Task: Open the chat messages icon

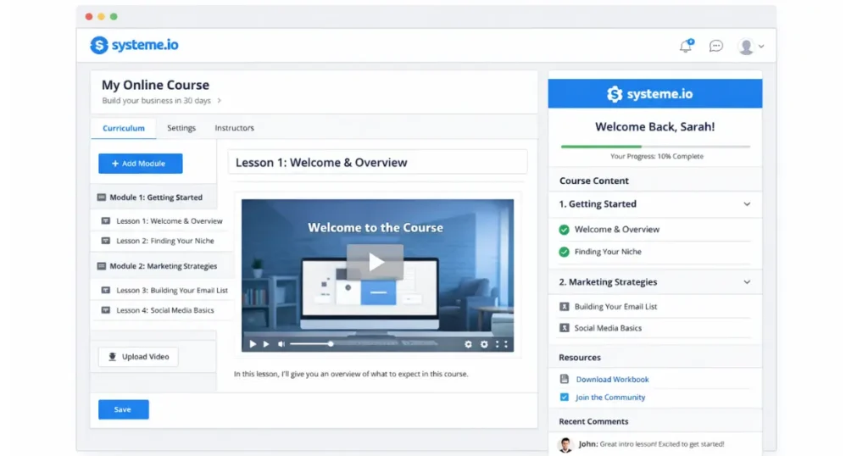Action: coord(716,46)
